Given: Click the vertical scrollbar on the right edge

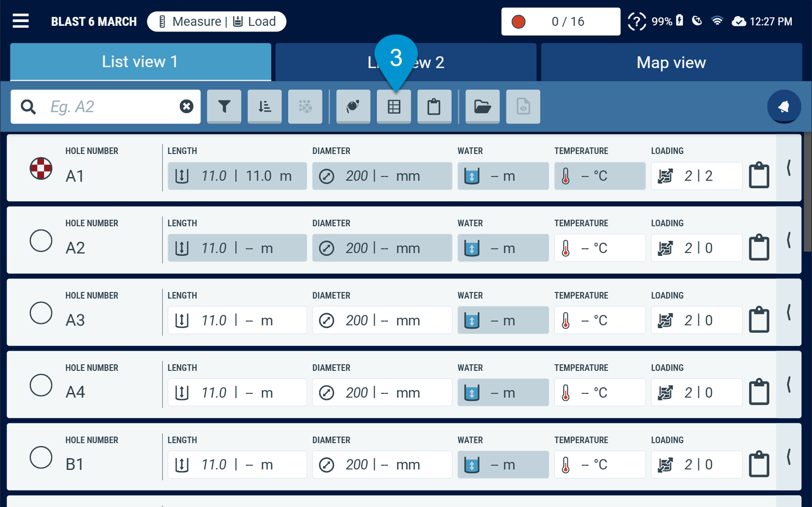Looking at the screenshot, I should 807,192.
